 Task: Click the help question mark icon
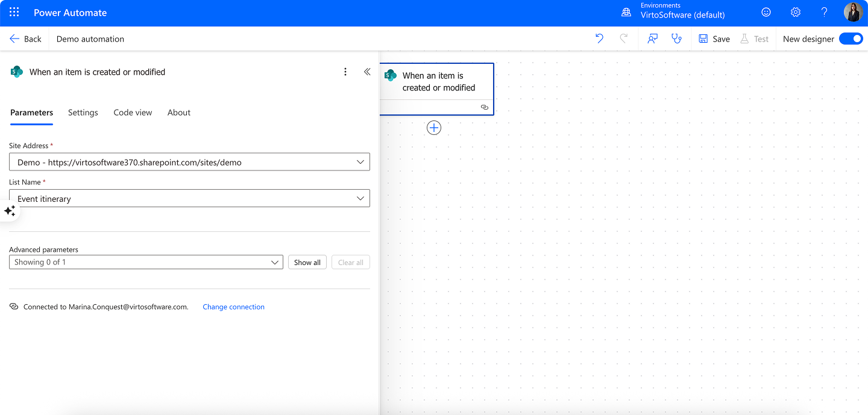[x=824, y=12]
